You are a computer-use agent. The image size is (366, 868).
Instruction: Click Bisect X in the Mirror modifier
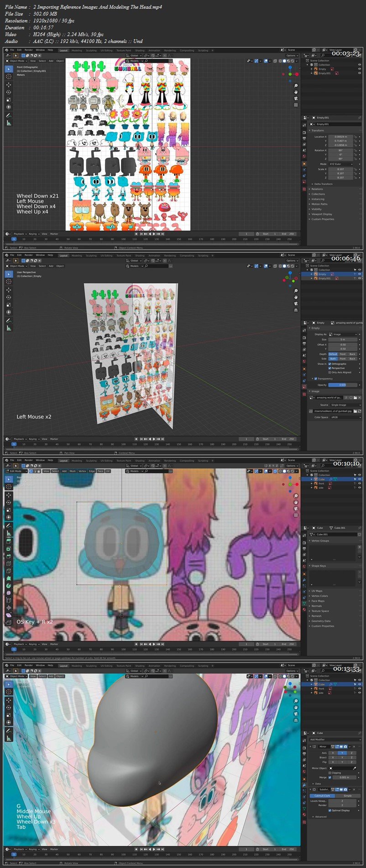click(333, 757)
